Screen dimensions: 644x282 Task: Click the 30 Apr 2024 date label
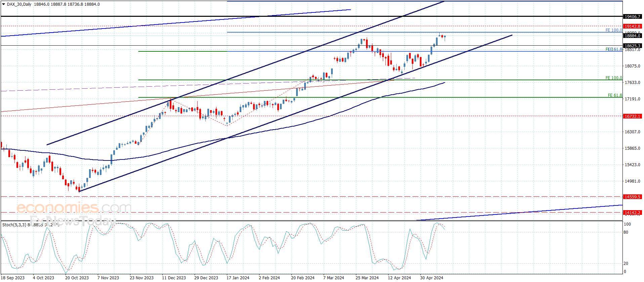click(431, 278)
